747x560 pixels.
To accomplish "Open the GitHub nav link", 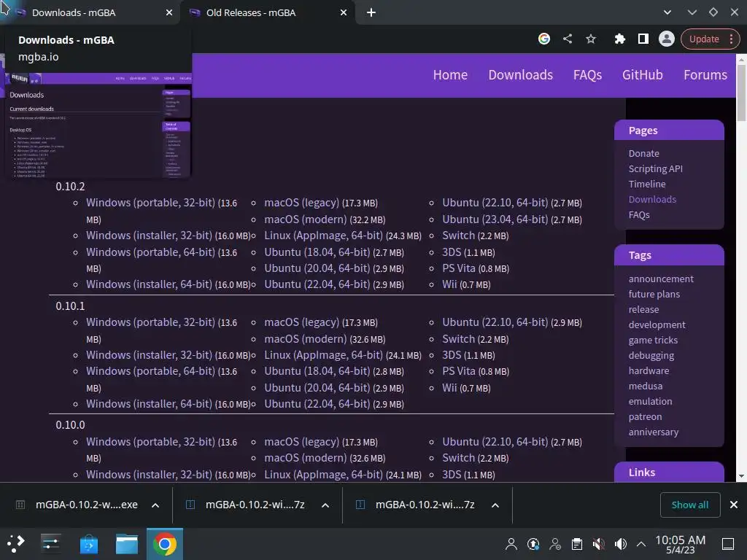I will point(642,75).
